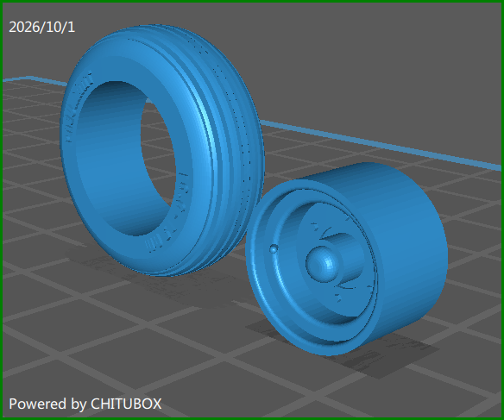Click the small valve stem on the rim
Screen dimensions: 504x420
point(274,248)
